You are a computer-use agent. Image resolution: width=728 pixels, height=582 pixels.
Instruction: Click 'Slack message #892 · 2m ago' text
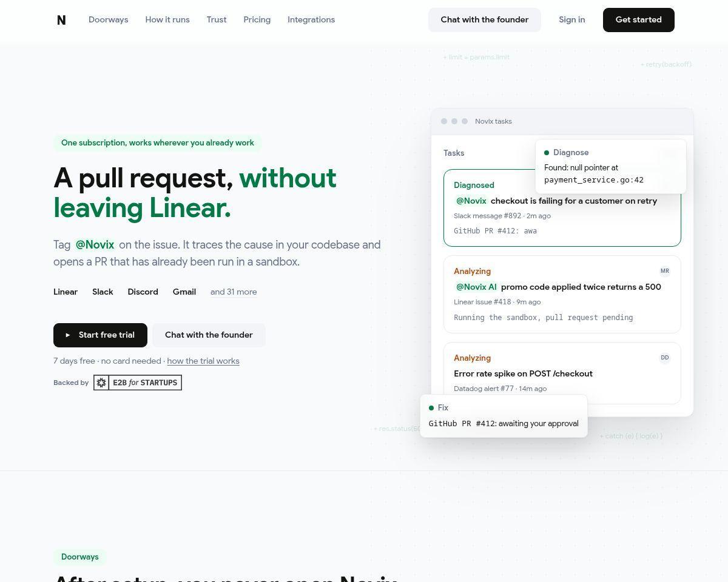click(x=502, y=216)
